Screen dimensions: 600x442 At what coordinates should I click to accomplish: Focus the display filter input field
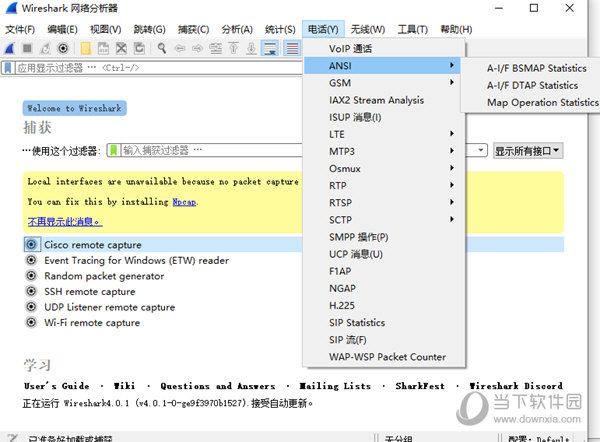158,68
